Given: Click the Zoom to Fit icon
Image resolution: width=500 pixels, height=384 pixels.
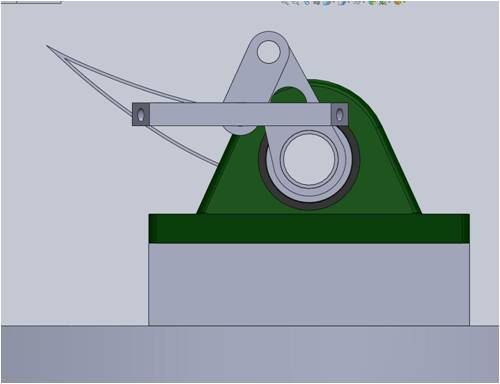Looking at the screenshot, I should pos(285,3).
